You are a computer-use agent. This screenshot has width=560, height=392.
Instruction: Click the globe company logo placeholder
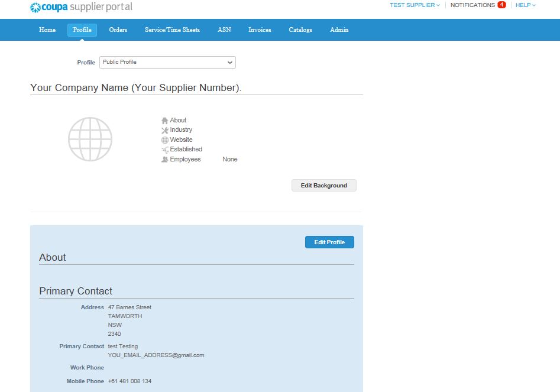90,139
